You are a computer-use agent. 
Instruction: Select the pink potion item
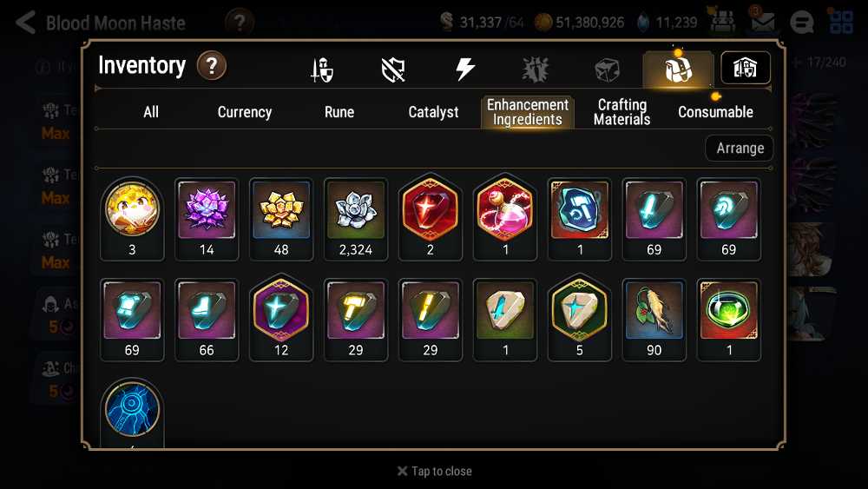click(505, 219)
